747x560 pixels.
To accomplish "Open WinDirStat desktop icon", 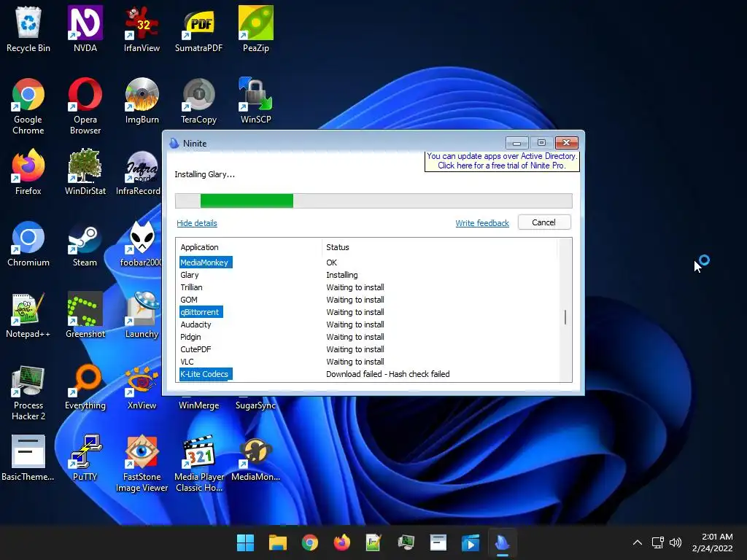I will (85, 172).
